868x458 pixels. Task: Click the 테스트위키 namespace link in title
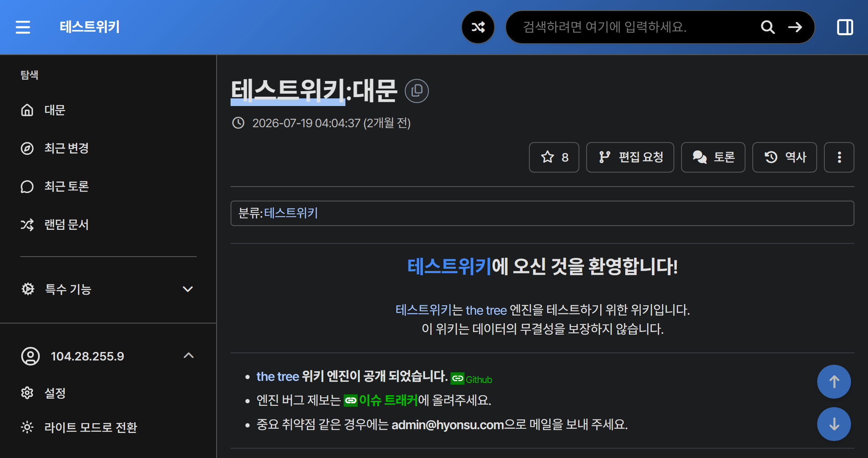click(x=288, y=91)
